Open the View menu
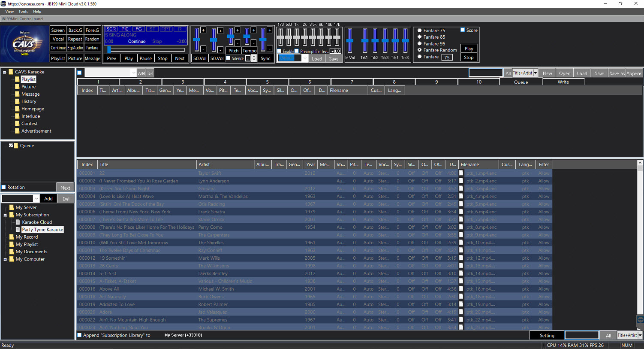Screen dimensions: 644x349 coord(9,12)
